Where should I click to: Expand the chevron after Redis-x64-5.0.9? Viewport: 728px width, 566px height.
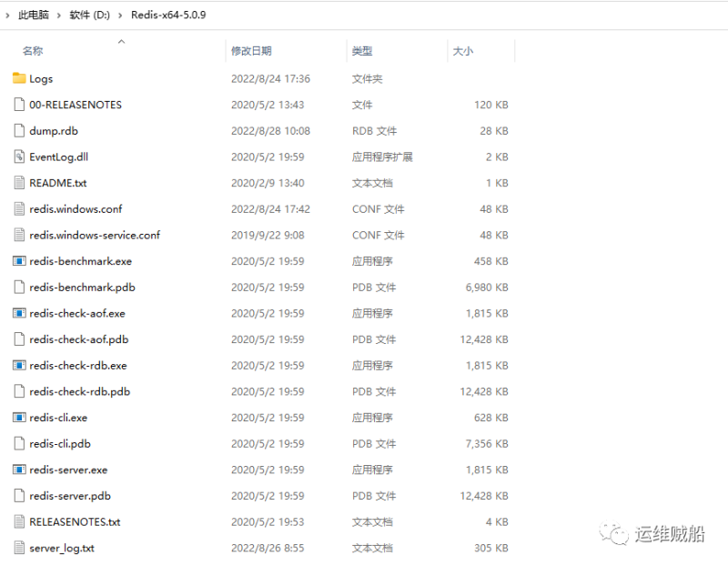(215, 15)
